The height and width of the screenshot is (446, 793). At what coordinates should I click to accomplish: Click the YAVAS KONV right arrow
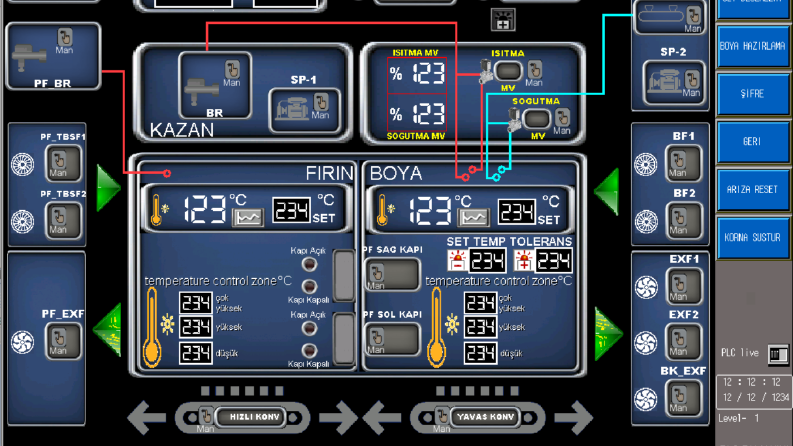(573, 418)
